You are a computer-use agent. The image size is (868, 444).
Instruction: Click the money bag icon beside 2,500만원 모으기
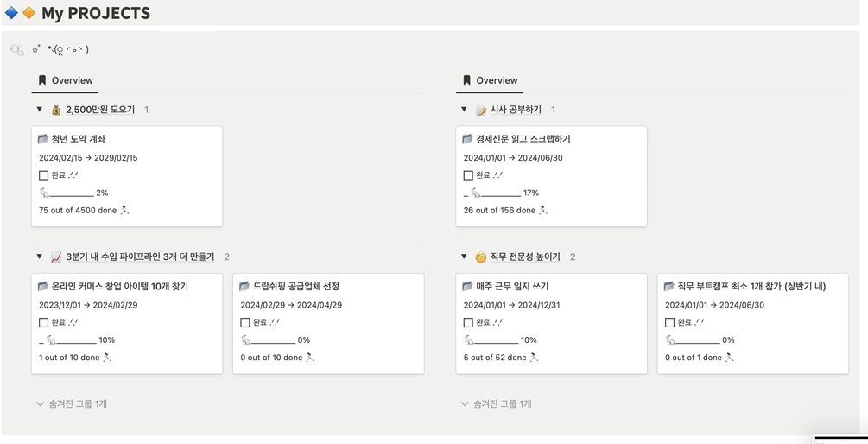(56, 110)
